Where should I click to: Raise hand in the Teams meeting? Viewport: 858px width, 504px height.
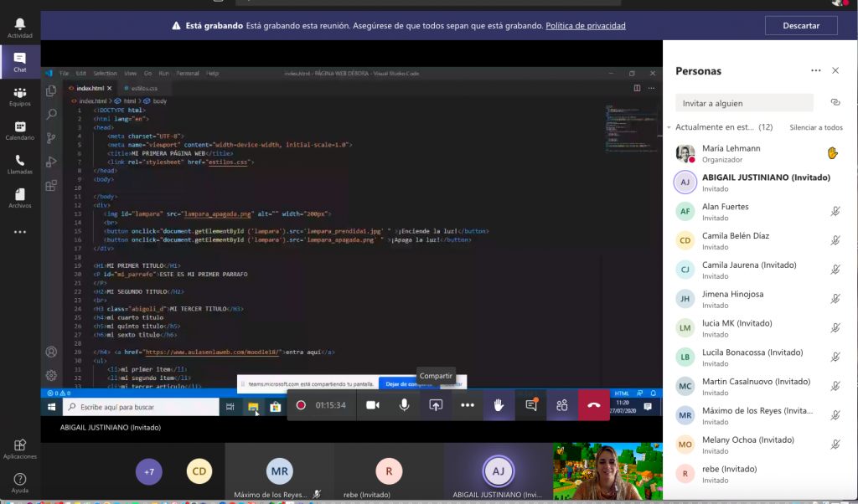point(499,405)
